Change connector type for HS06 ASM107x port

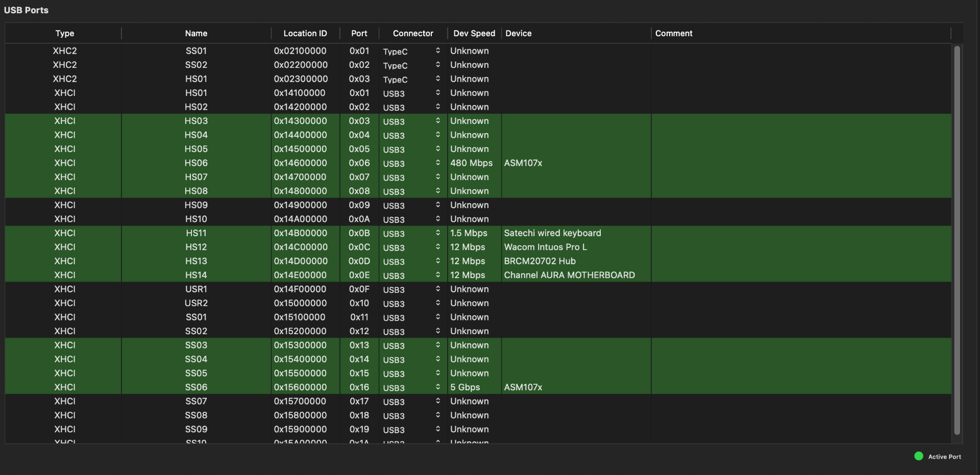[x=411, y=163]
